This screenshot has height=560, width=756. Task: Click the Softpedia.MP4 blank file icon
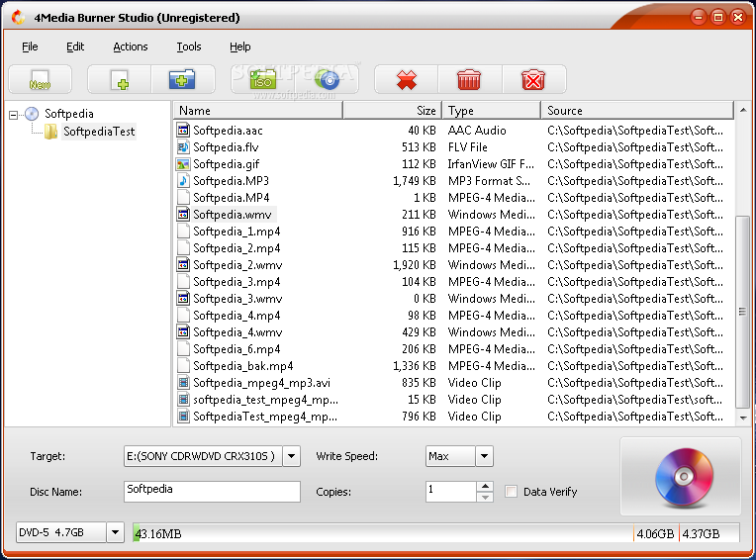point(183,198)
